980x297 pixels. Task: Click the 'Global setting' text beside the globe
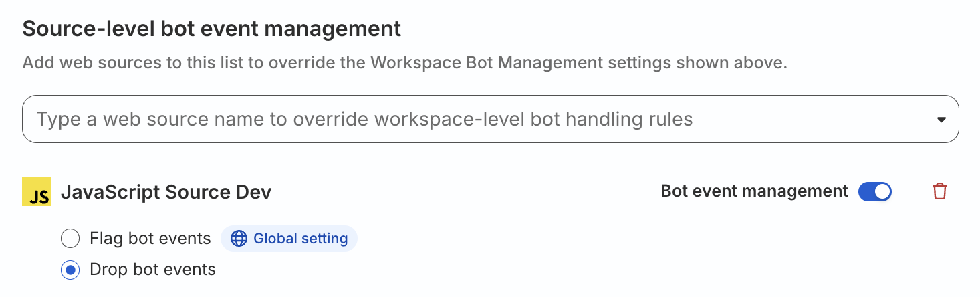(301, 239)
